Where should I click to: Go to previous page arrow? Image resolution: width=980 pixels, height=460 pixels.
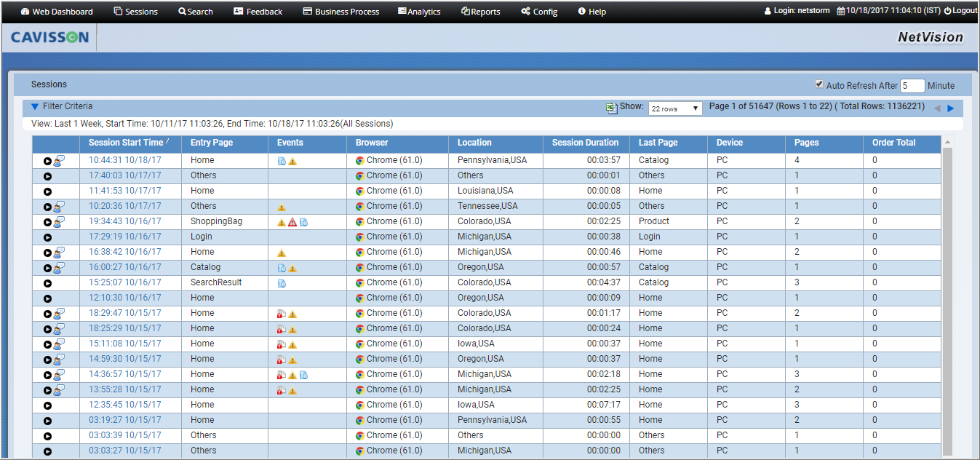point(937,108)
